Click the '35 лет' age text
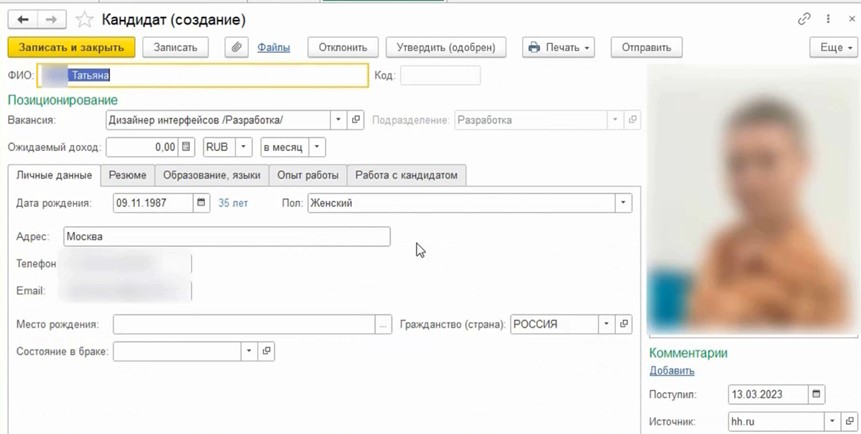861x434 pixels. (233, 203)
